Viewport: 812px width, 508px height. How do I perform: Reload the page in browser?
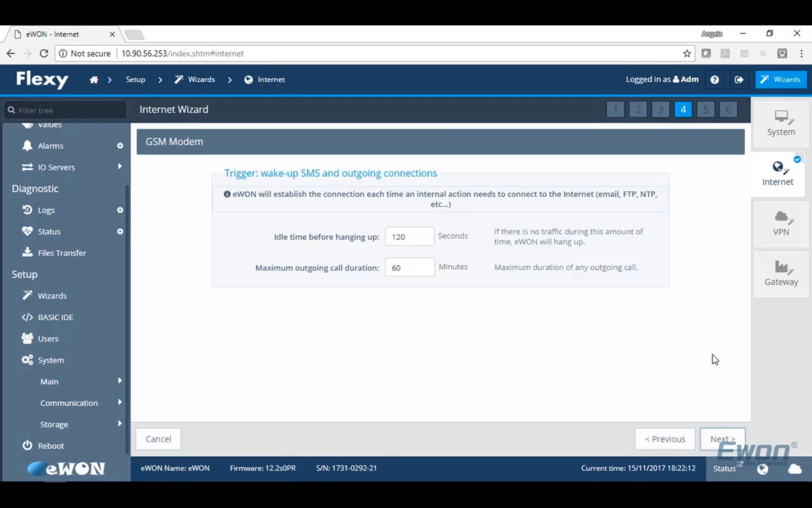(44, 53)
